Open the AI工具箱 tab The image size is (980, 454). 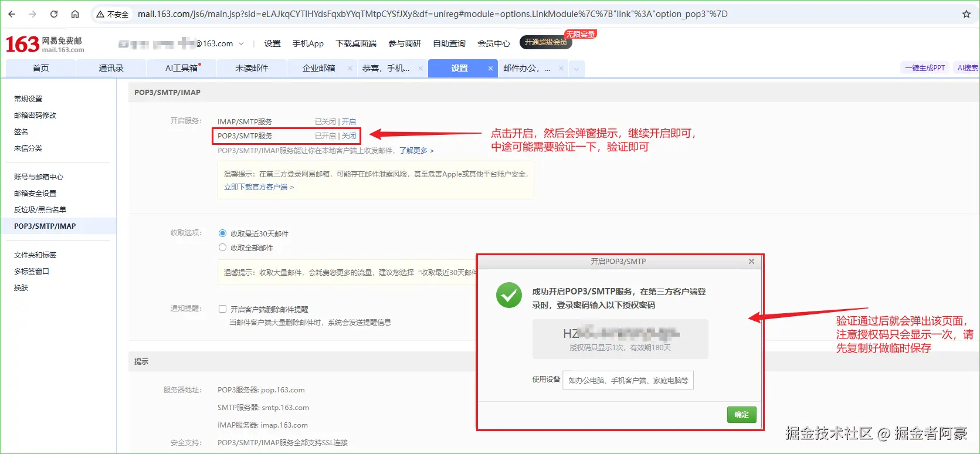click(x=181, y=68)
